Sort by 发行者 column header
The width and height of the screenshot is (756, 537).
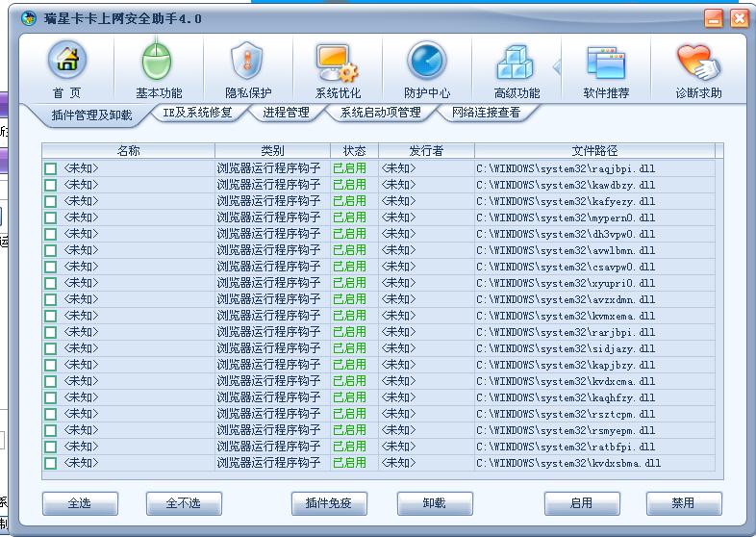[426, 151]
